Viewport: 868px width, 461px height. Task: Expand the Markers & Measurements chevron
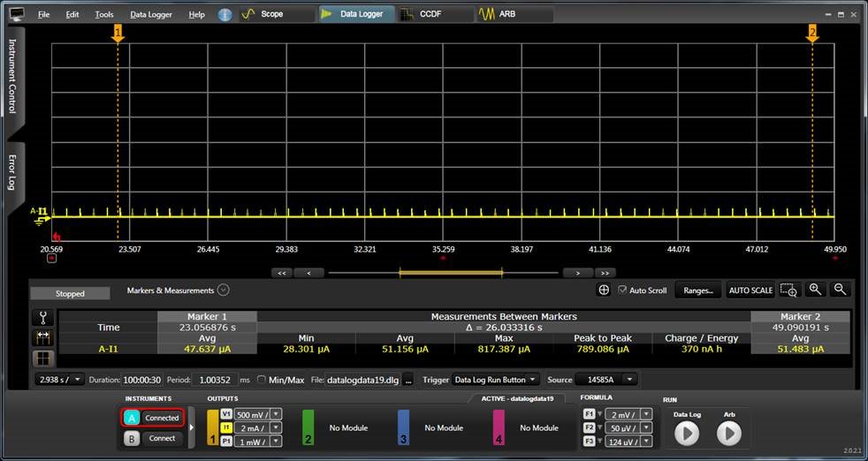pyautogui.click(x=224, y=290)
